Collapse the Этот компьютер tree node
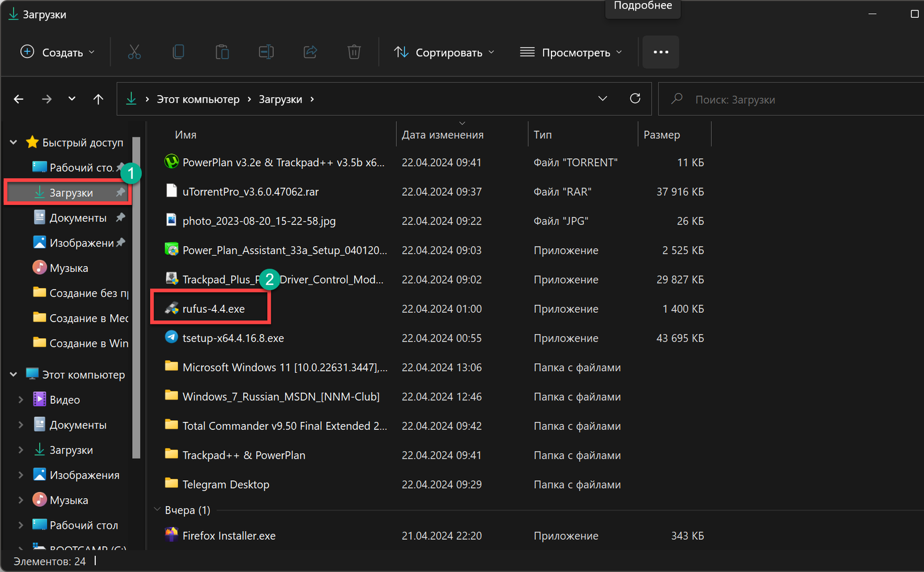The image size is (924, 572). 13,375
